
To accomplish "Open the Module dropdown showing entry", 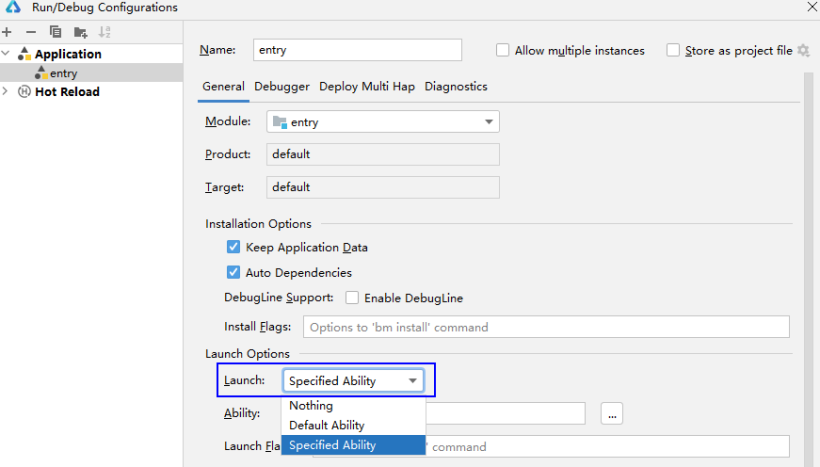I will [x=383, y=122].
